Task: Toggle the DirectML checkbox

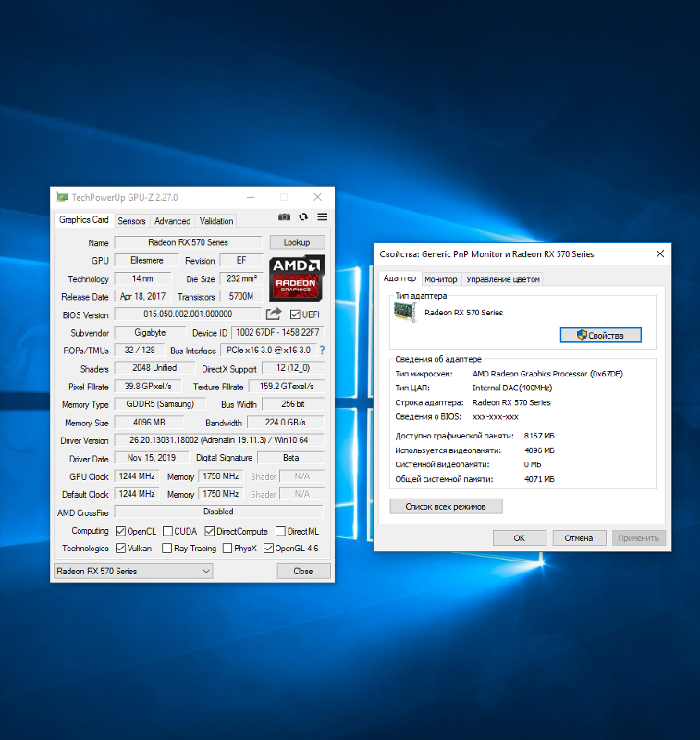Action: [x=280, y=531]
